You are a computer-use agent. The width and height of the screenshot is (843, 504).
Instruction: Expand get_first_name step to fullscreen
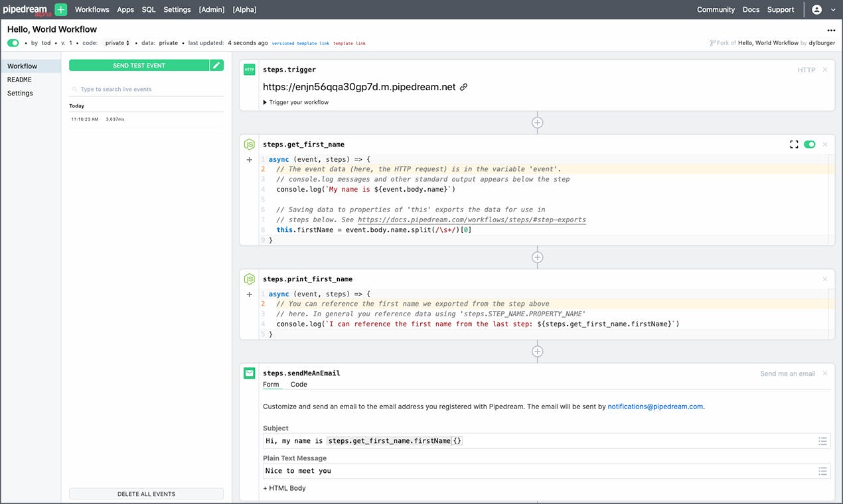pyautogui.click(x=794, y=144)
